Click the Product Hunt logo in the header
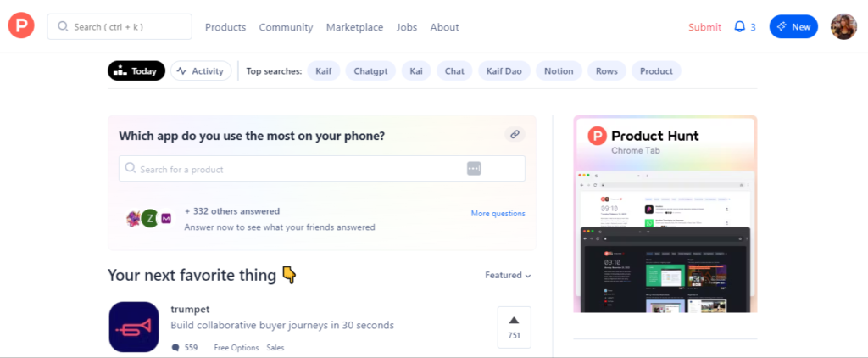868x358 pixels. (x=21, y=26)
